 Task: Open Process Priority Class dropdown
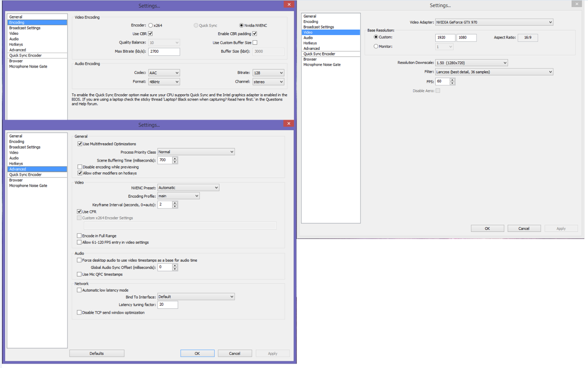[x=196, y=152]
